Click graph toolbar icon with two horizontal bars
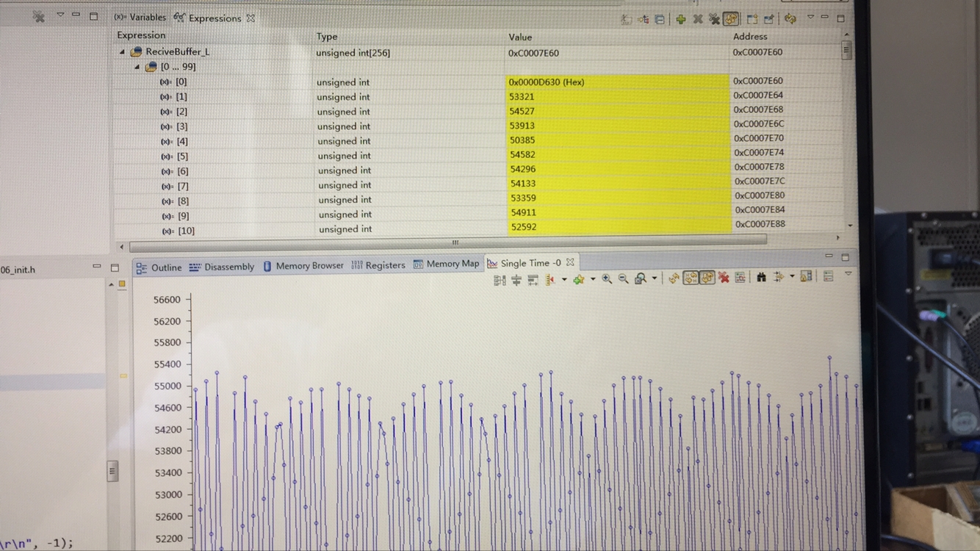 pos(516,280)
